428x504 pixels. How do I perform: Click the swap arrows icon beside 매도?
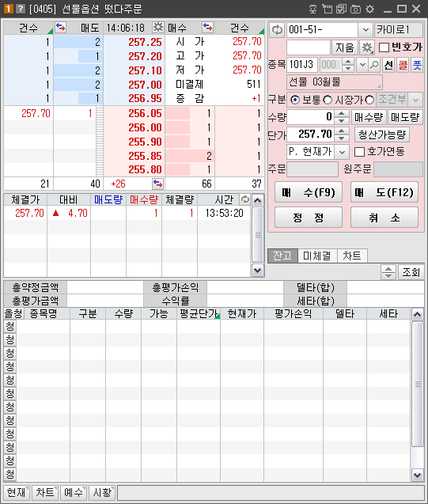[60, 28]
